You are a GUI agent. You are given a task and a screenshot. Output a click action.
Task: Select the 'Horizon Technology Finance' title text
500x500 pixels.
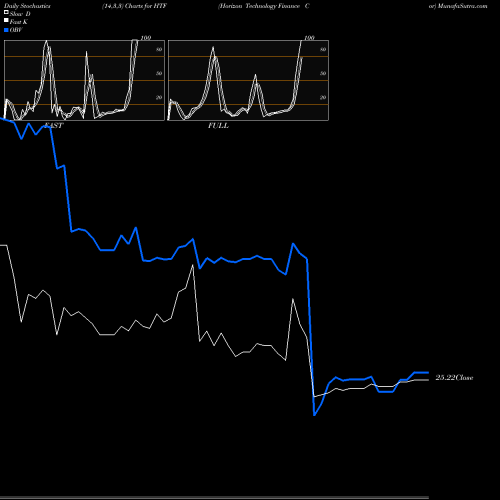[260, 6]
